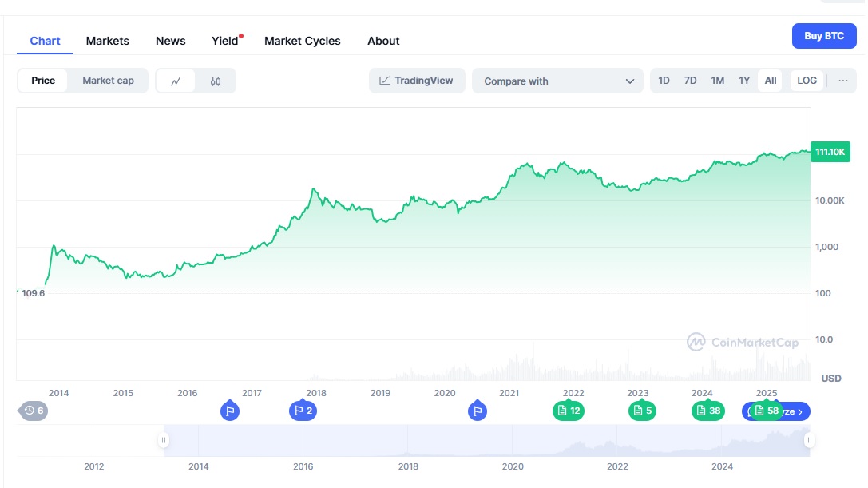Screen dimensions: 868x488
Task: Select the 1Y time range
Action: click(x=744, y=81)
